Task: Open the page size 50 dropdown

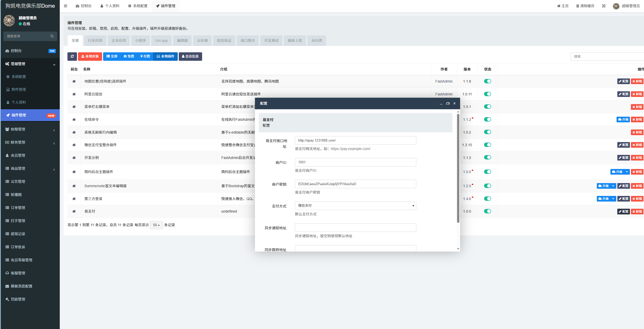Action: tap(156, 225)
